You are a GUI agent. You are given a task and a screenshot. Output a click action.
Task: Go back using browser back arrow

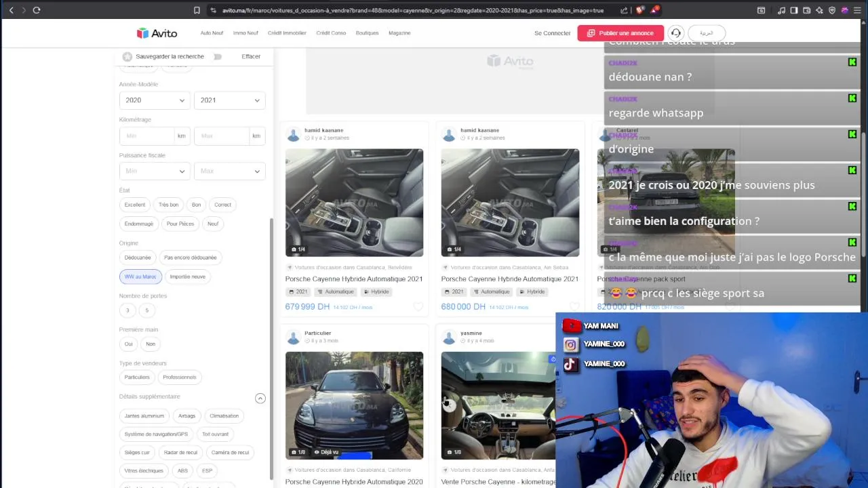tap(11, 10)
